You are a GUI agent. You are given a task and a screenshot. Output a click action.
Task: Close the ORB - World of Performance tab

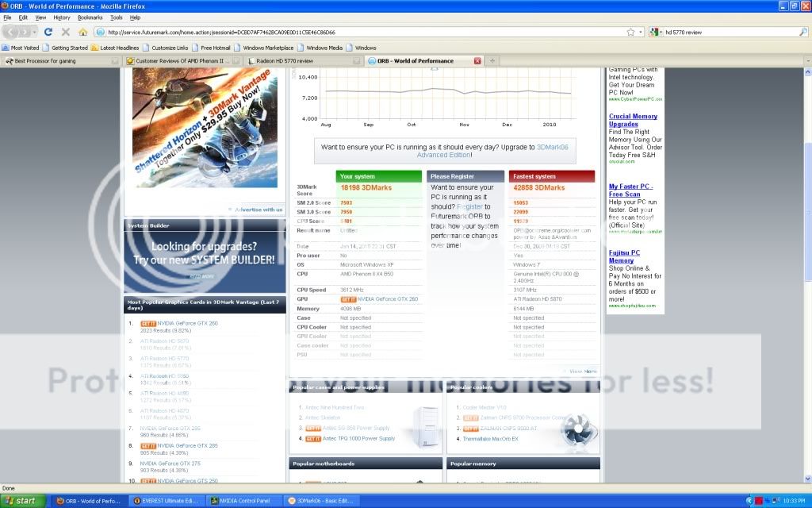[x=477, y=61]
